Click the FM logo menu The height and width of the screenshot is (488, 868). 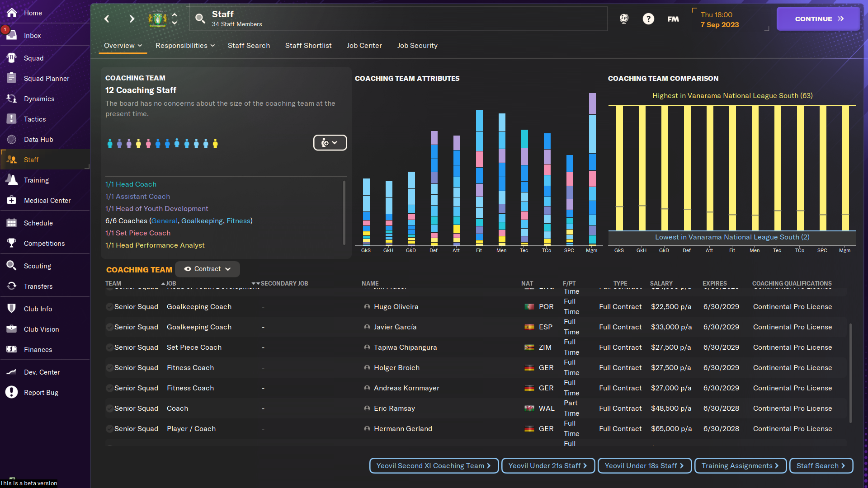click(x=673, y=19)
